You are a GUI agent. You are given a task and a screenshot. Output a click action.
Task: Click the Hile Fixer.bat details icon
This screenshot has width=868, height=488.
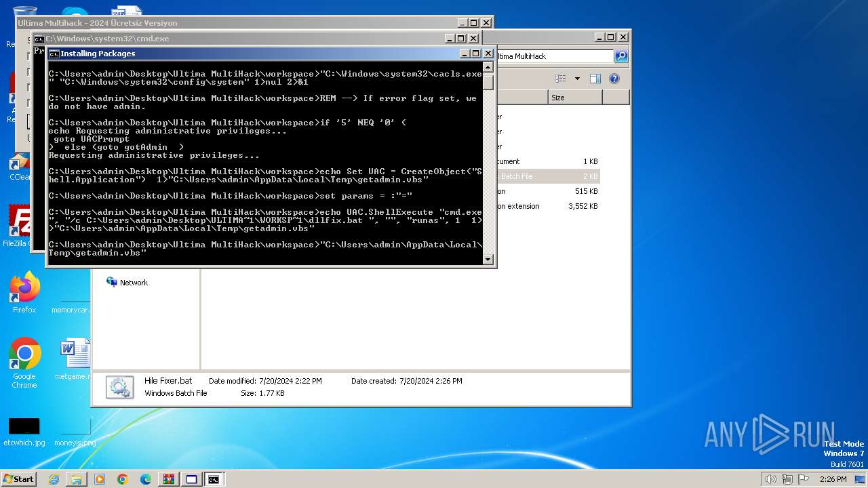click(119, 387)
